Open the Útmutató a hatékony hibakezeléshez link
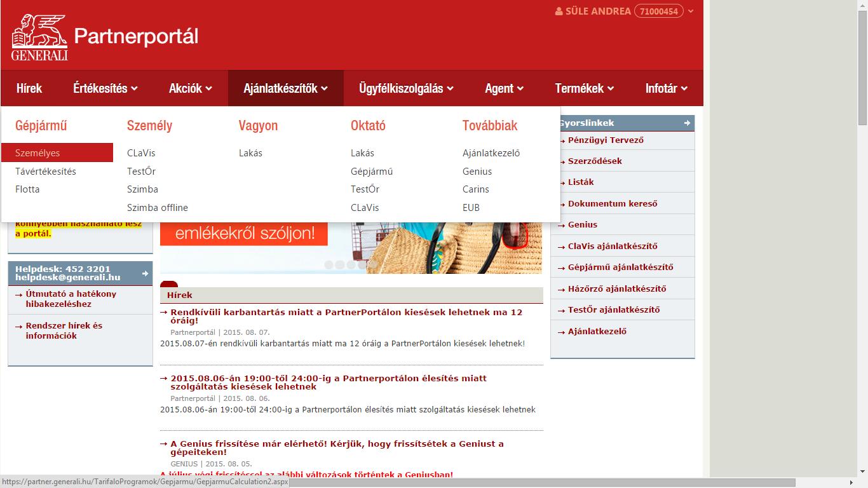 click(x=71, y=299)
